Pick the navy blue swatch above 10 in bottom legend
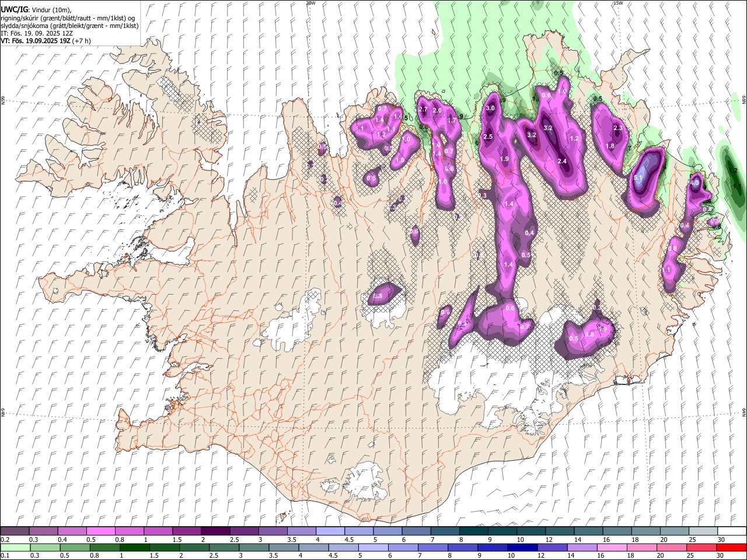 coord(522,547)
